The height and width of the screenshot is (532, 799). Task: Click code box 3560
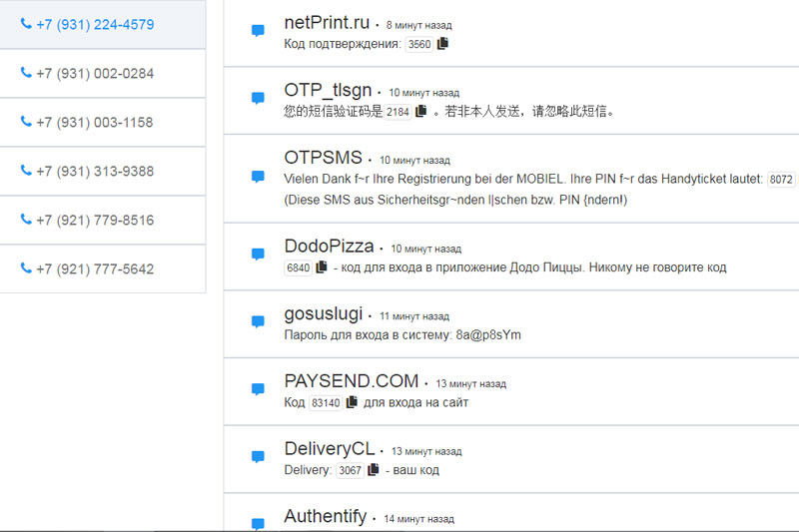coord(419,44)
